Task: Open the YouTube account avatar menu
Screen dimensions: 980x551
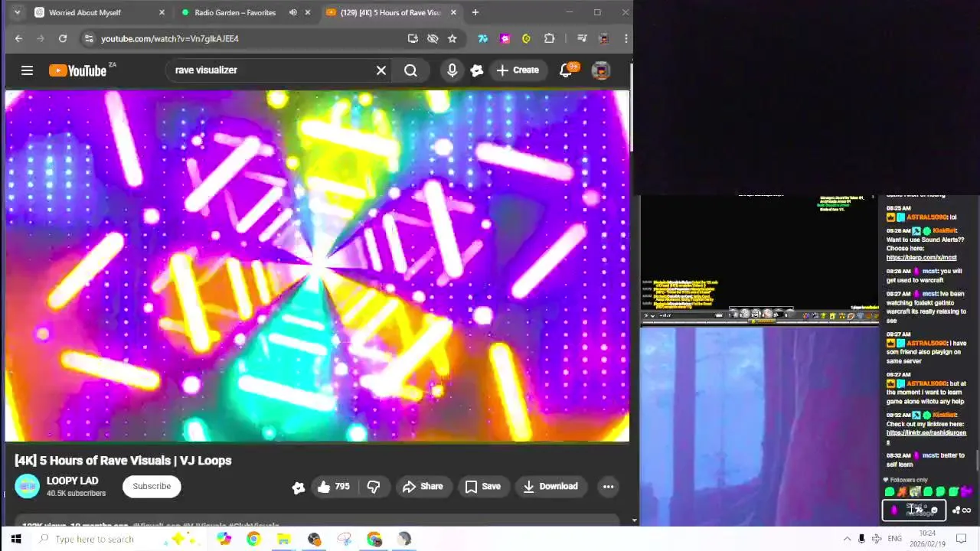Action: [x=600, y=70]
